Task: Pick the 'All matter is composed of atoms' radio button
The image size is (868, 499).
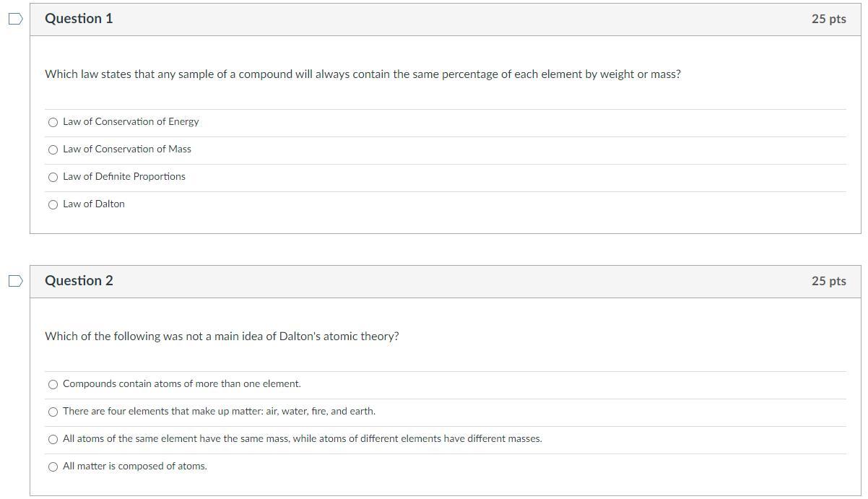Action: [x=53, y=467]
